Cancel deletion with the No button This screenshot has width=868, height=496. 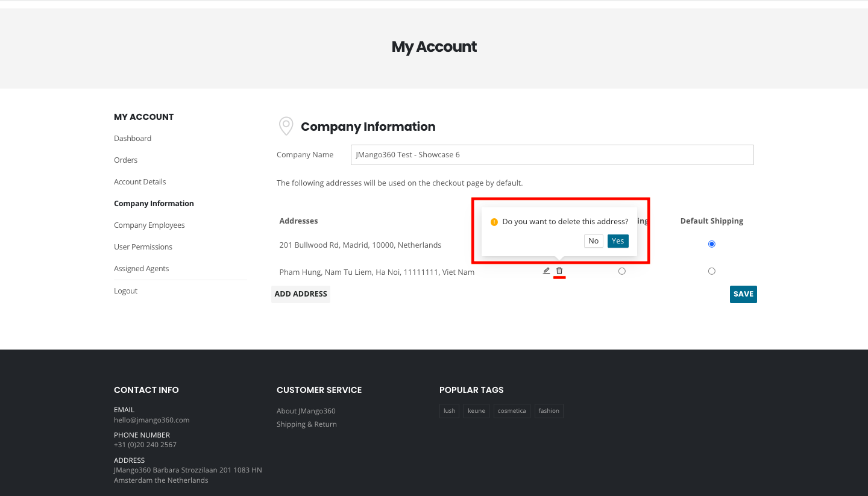[593, 241]
